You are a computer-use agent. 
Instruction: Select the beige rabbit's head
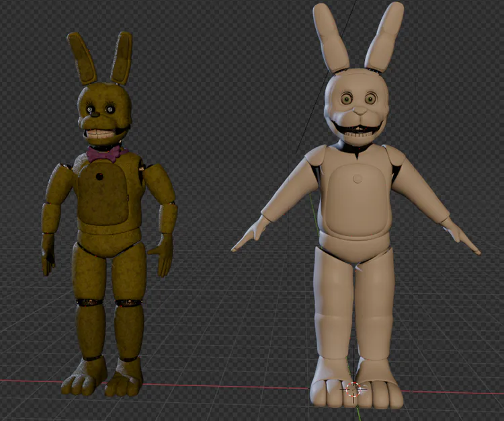(x=356, y=108)
